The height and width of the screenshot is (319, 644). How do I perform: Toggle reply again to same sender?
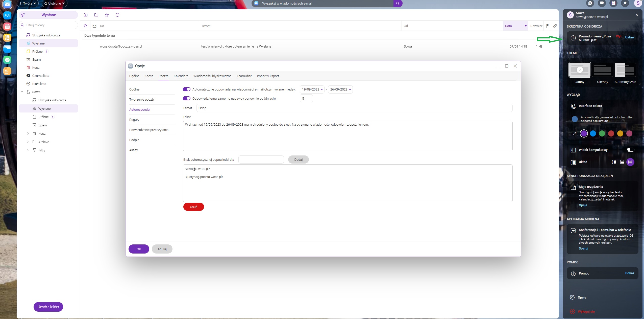[187, 98]
